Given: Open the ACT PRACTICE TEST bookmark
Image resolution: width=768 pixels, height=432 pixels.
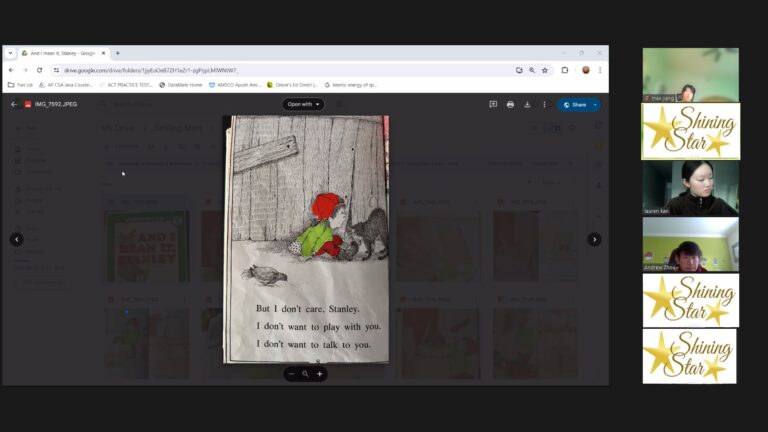Looking at the screenshot, I should click(126, 85).
